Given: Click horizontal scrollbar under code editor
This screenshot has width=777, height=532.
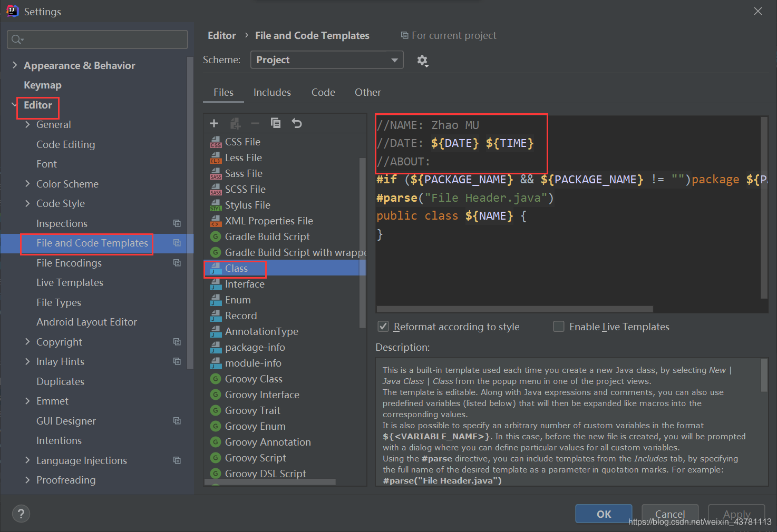Looking at the screenshot, I should (515, 309).
